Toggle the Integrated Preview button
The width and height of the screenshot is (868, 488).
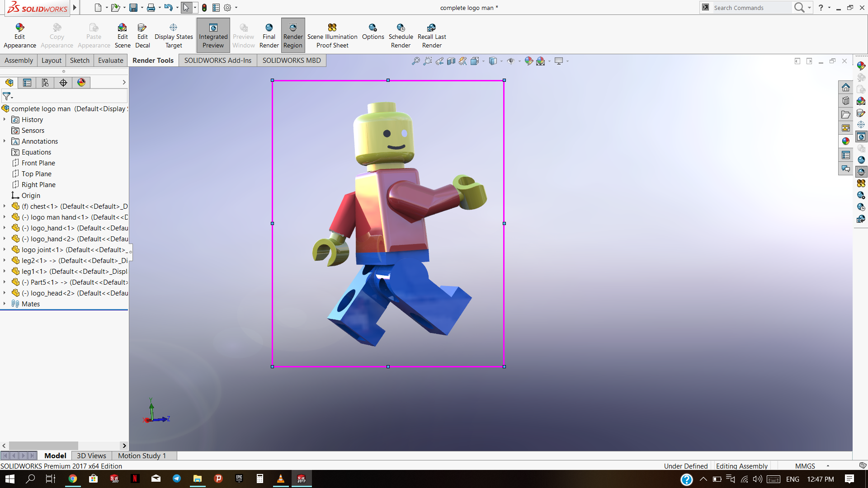click(x=213, y=35)
